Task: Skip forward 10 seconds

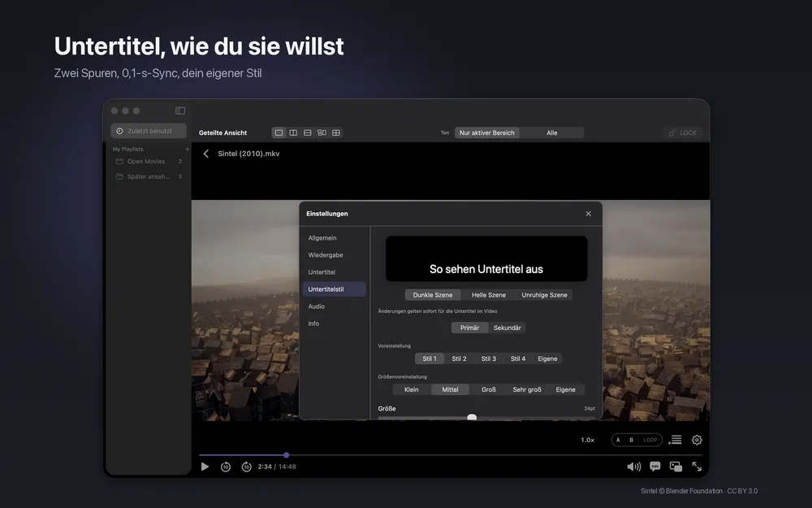Action: (x=246, y=467)
